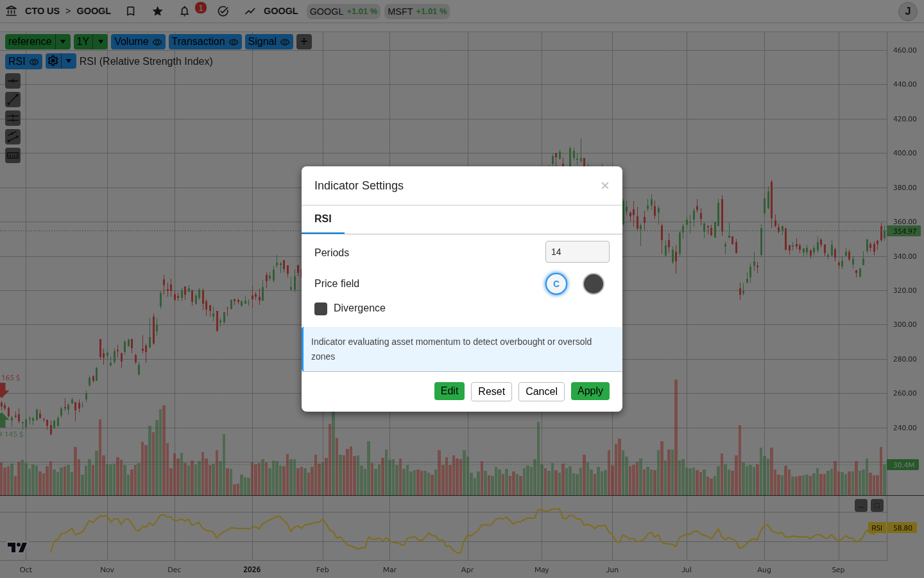Toggle Volume indicator visibility
The height and width of the screenshot is (578, 924).
click(157, 42)
